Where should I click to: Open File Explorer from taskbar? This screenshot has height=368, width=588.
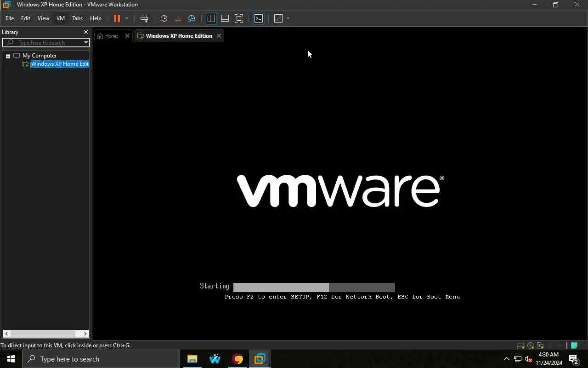(x=192, y=359)
